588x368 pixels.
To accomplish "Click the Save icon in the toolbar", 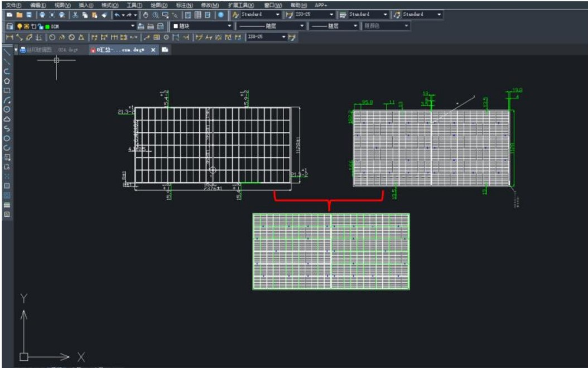I will 27,14.
